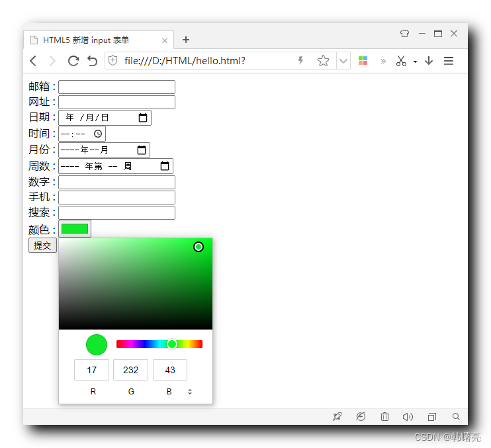
Task: Click the 周数 week input field
Action: 116,166
